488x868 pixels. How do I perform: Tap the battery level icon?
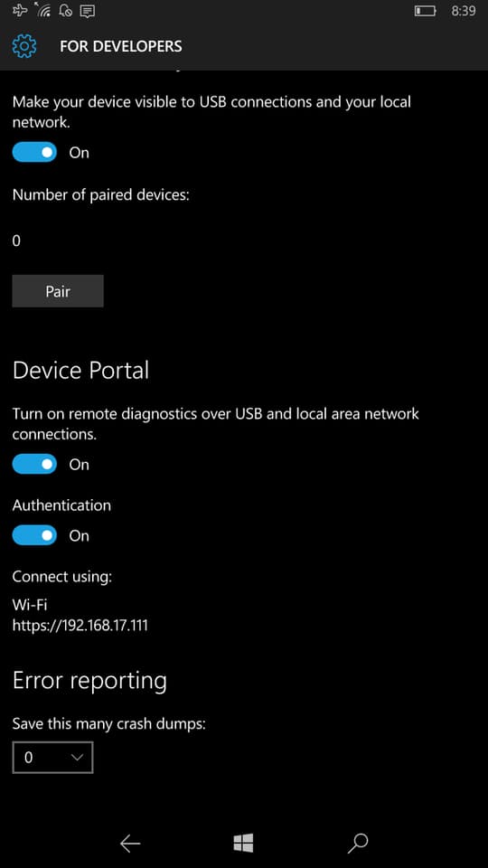[x=426, y=11]
